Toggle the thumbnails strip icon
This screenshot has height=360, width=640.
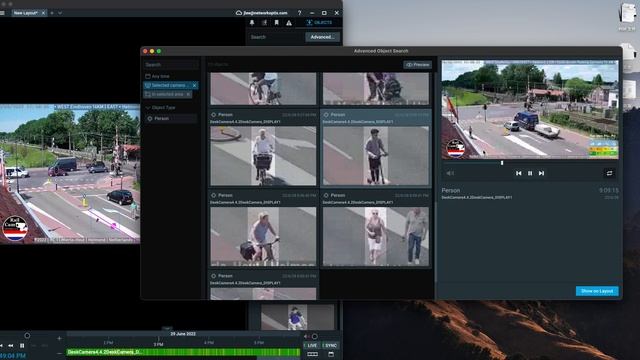point(313,354)
